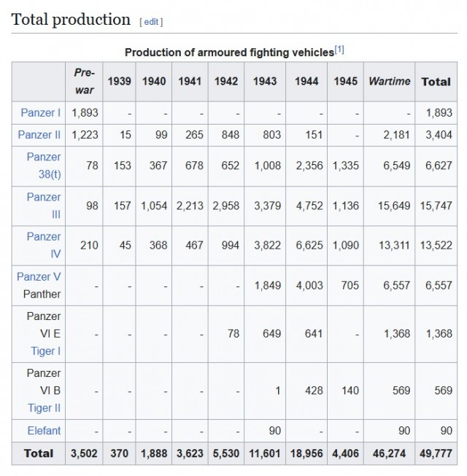
Task: Select the 1940 column header
Action: point(154,82)
